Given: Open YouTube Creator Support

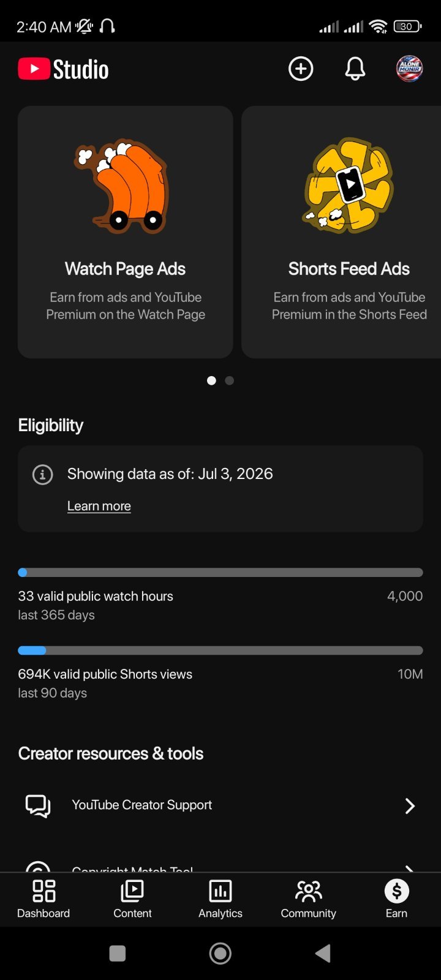Looking at the screenshot, I should click(221, 805).
